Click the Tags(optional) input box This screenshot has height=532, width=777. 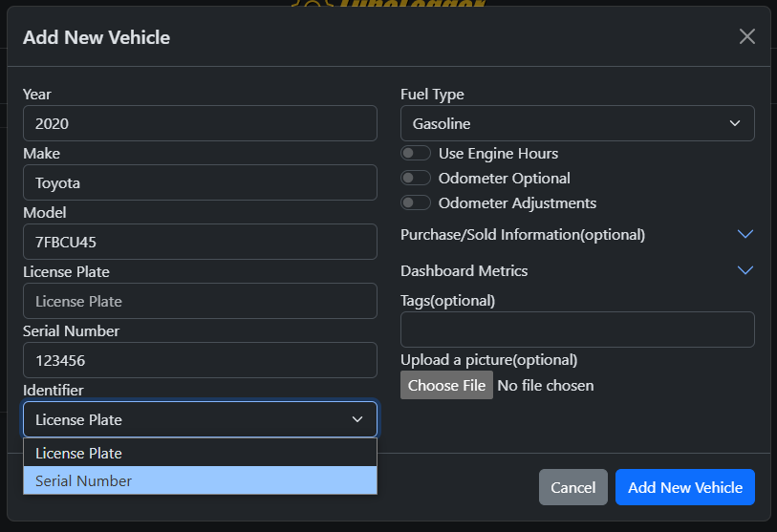577,330
